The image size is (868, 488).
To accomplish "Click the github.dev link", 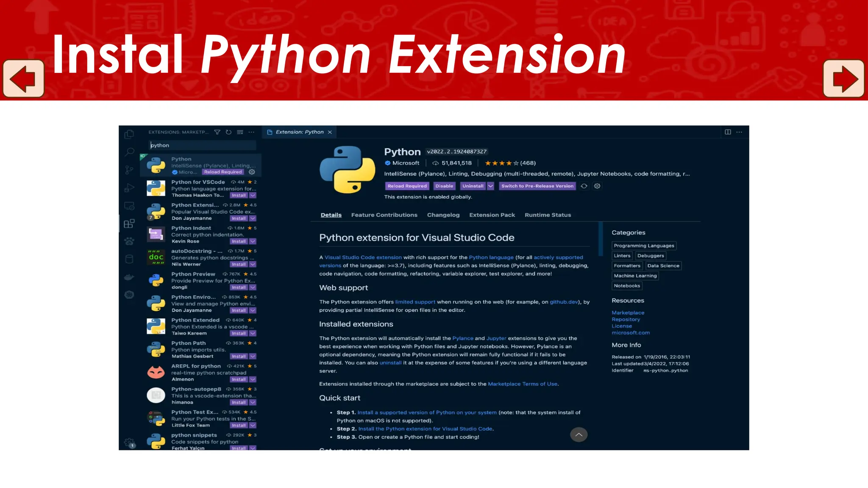I will [564, 302].
